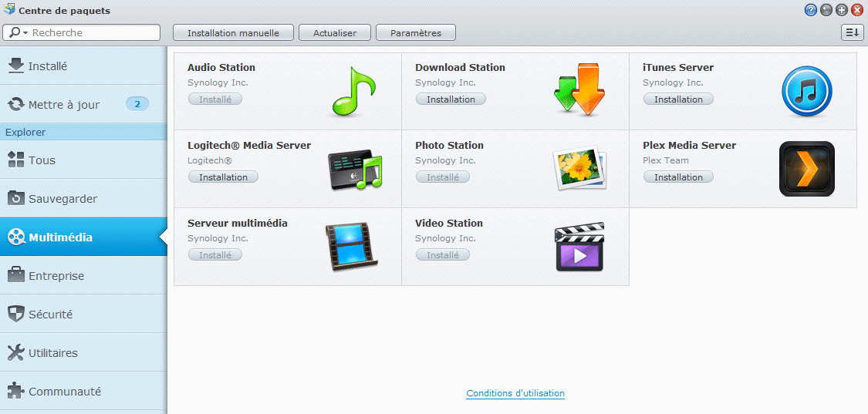Viewport: 868px width, 414px height.
Task: Open the search magnifier dropdown arrow
Action: tap(25, 33)
